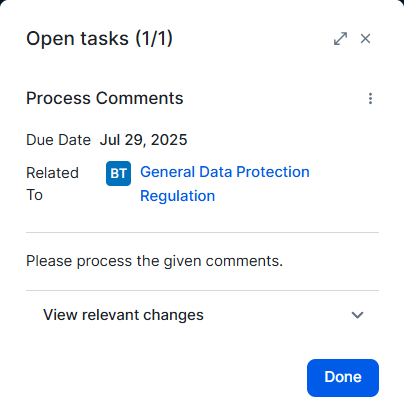The width and height of the screenshot is (404, 420).
Task: Click the (1/1) task counter
Action: click(x=154, y=39)
